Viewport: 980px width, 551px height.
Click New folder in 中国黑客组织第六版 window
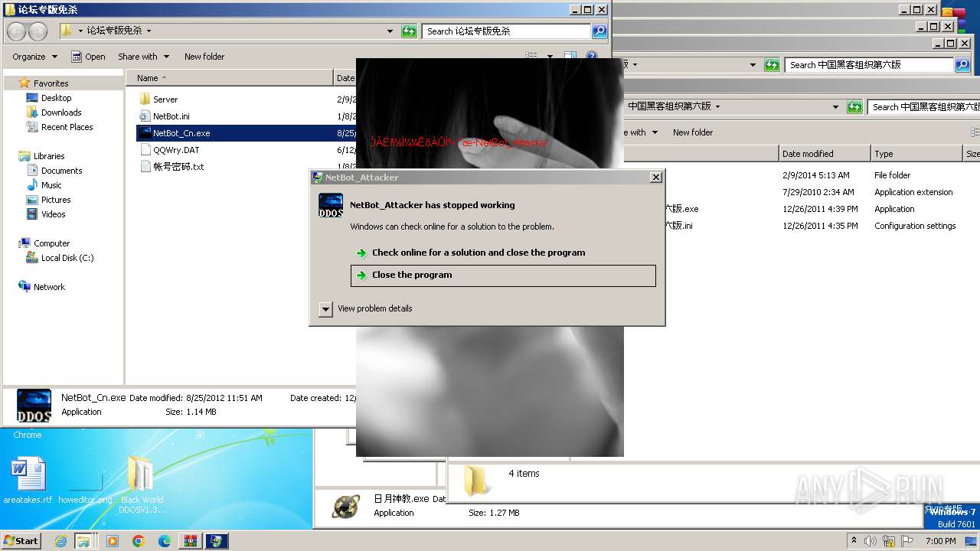[693, 132]
